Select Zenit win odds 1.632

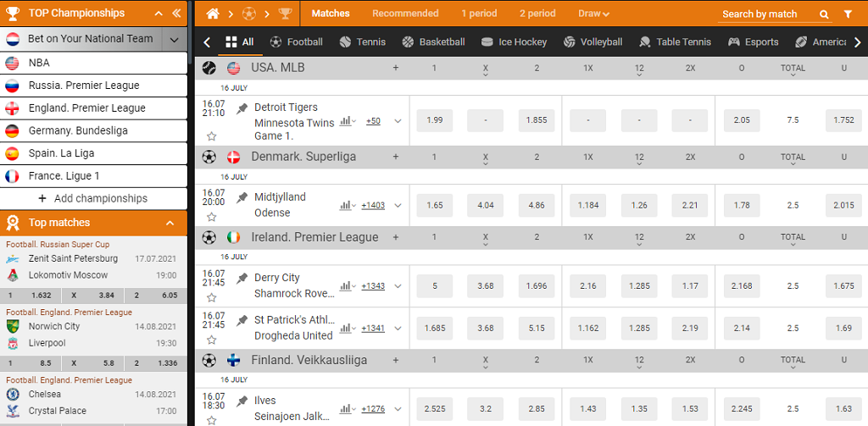click(31, 296)
